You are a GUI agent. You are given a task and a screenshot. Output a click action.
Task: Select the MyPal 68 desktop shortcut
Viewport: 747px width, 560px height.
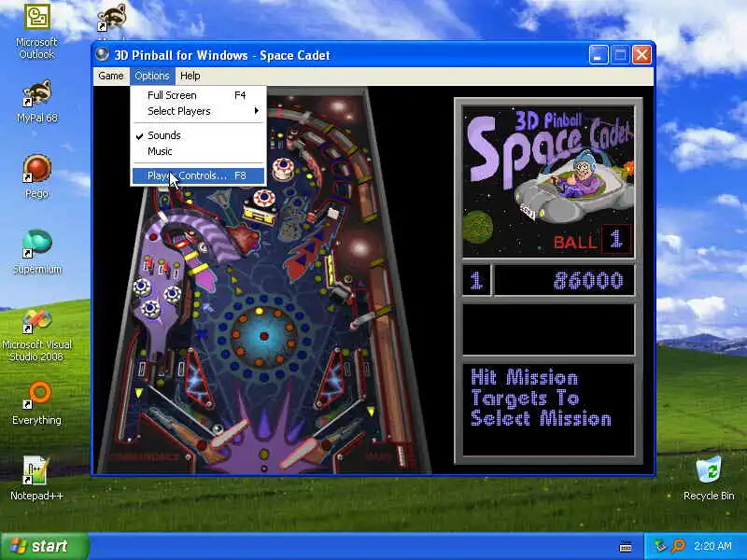tap(36, 102)
